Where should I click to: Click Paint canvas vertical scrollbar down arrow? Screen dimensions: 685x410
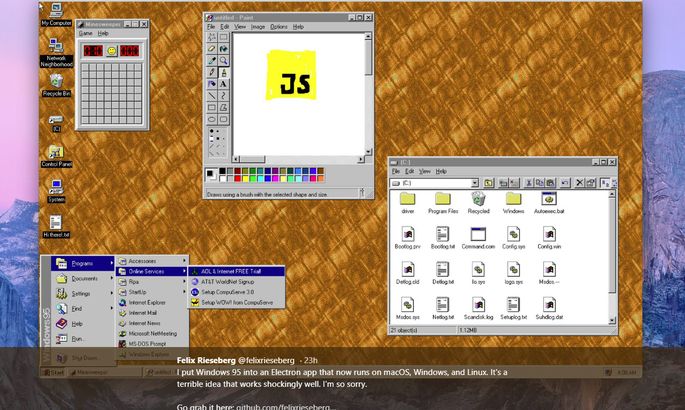click(x=368, y=152)
